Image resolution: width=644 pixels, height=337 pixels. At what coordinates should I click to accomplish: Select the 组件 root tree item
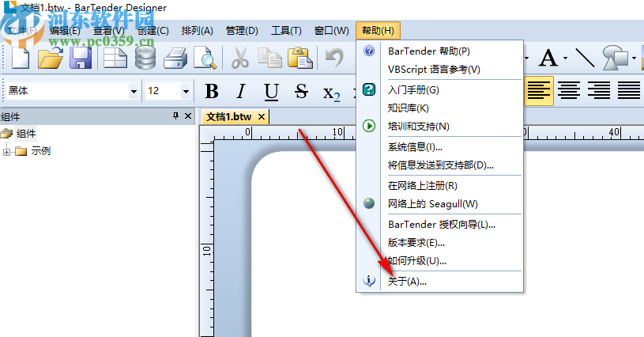(26, 134)
